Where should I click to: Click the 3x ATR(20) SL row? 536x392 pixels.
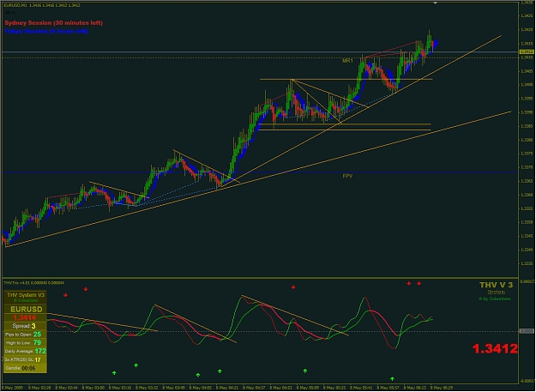(x=25, y=359)
